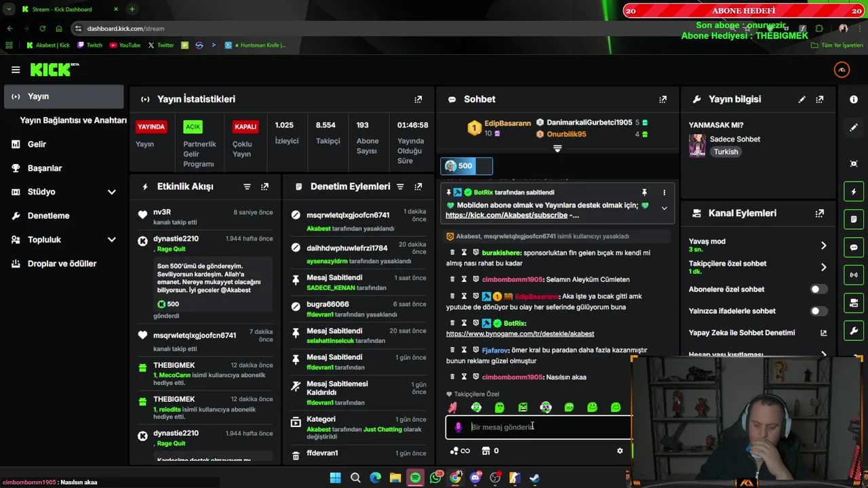Image resolution: width=868 pixels, height=488 pixels.
Task: Edit stream info with pencil in Yayın bilgisi
Action: click(802, 99)
